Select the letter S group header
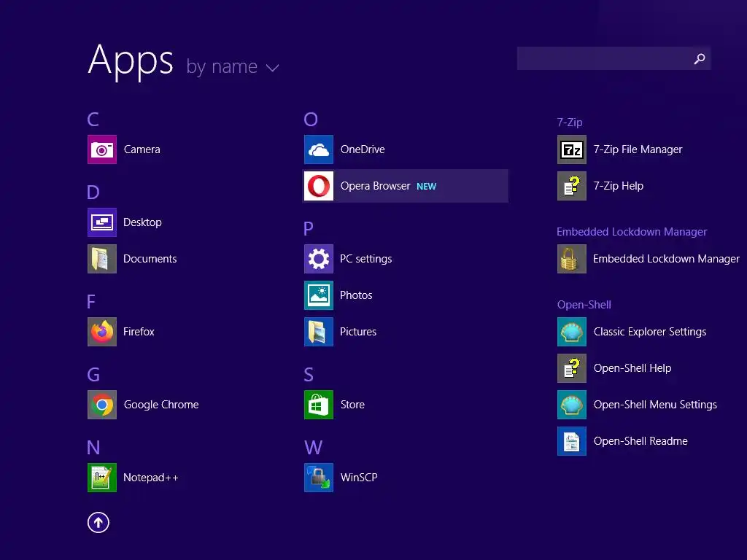747x560 pixels. [309, 374]
